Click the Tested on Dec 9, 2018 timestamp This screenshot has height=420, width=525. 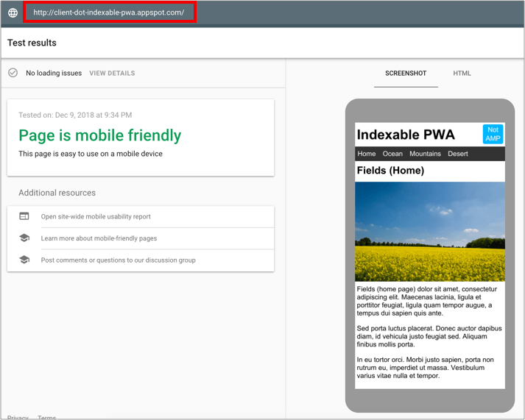75,115
